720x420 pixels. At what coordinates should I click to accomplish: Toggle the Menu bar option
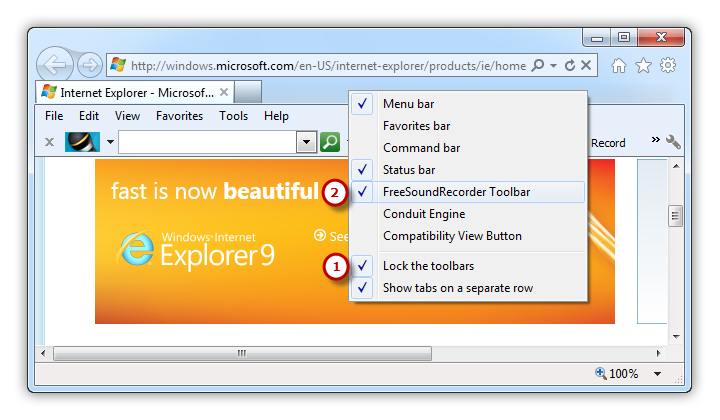[x=468, y=104]
